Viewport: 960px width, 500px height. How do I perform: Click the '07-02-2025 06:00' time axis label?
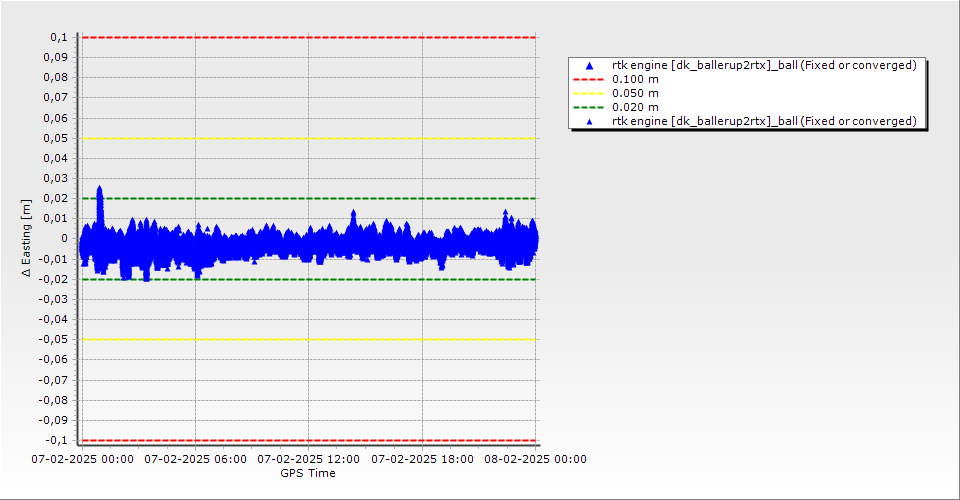[x=195, y=459]
